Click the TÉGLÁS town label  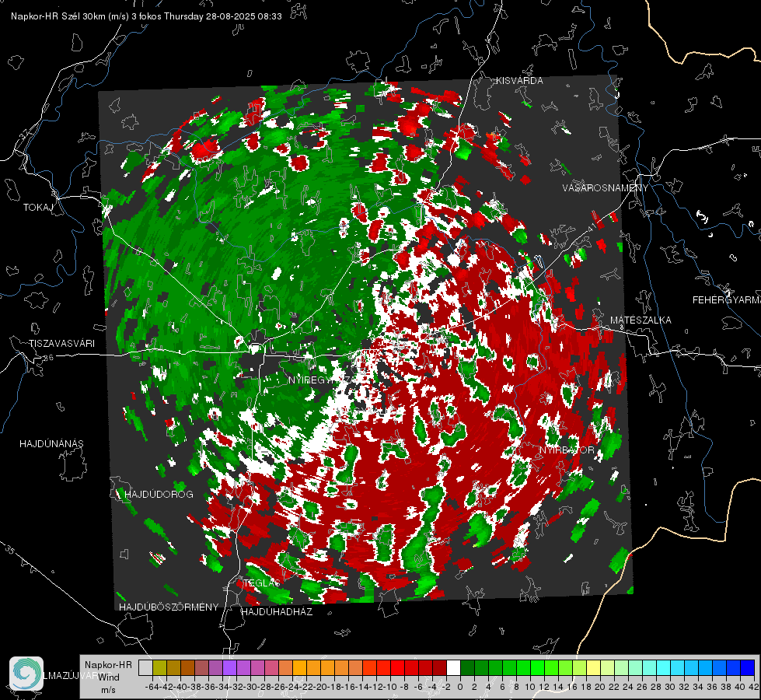pos(262,583)
